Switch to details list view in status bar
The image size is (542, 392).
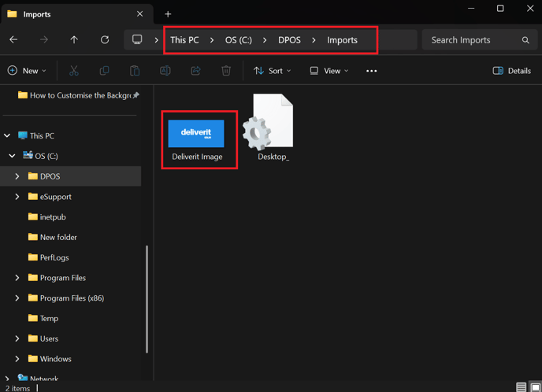(x=522, y=387)
